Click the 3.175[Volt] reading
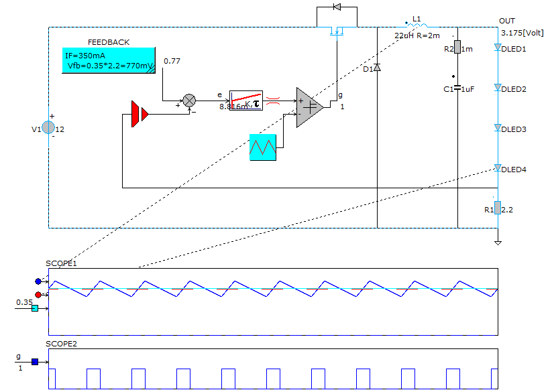 point(522,33)
